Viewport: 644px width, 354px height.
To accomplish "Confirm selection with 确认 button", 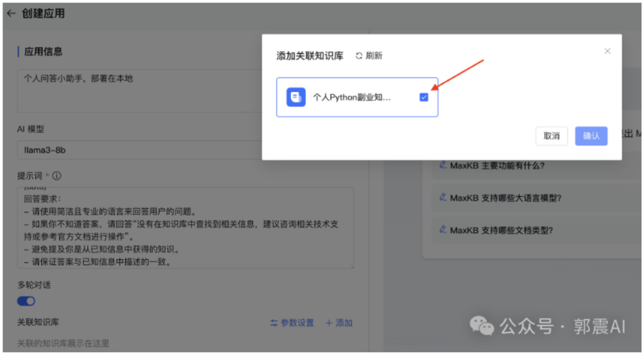I will [x=591, y=136].
